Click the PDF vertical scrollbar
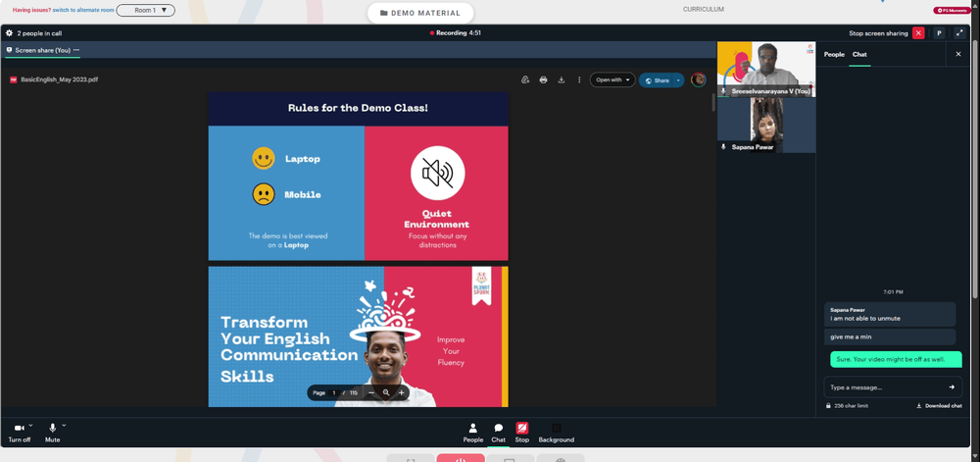Image resolution: width=980 pixels, height=462 pixels. coord(713,103)
